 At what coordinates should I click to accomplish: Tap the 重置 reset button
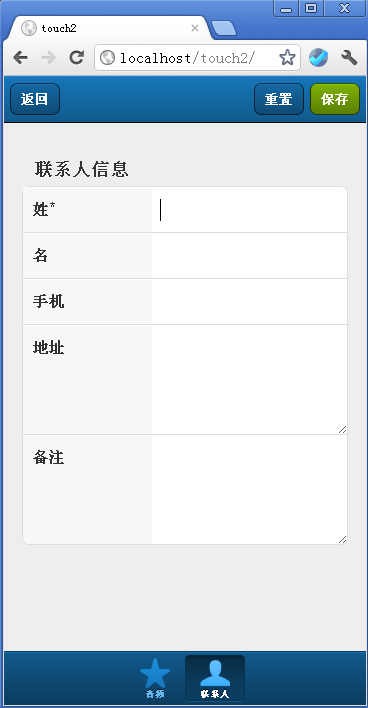[x=279, y=99]
